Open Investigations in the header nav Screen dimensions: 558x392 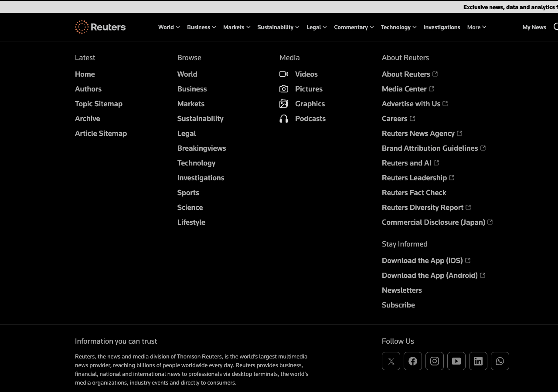click(442, 27)
